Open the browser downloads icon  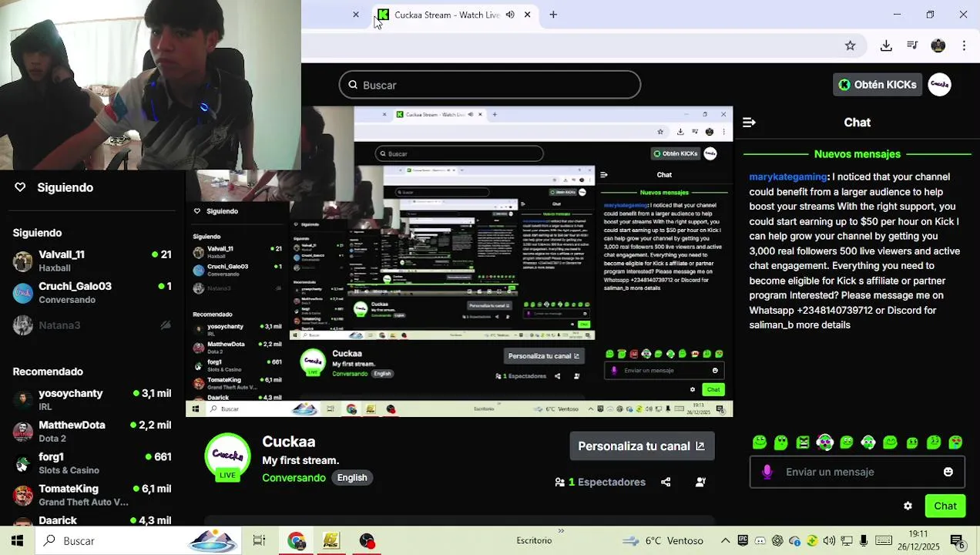tap(886, 45)
